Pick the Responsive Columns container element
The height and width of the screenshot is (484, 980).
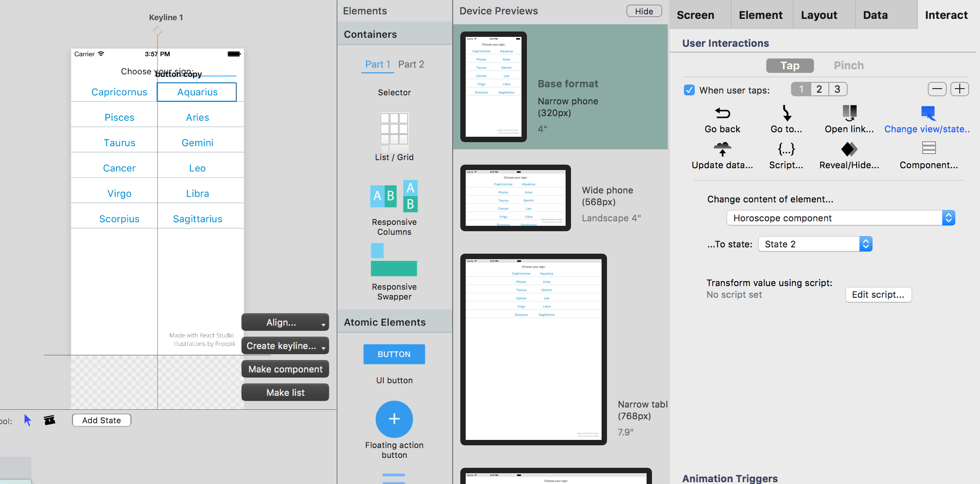394,208
